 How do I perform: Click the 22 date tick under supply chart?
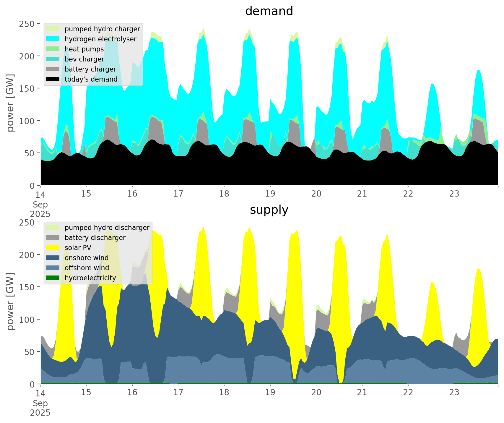(408, 393)
